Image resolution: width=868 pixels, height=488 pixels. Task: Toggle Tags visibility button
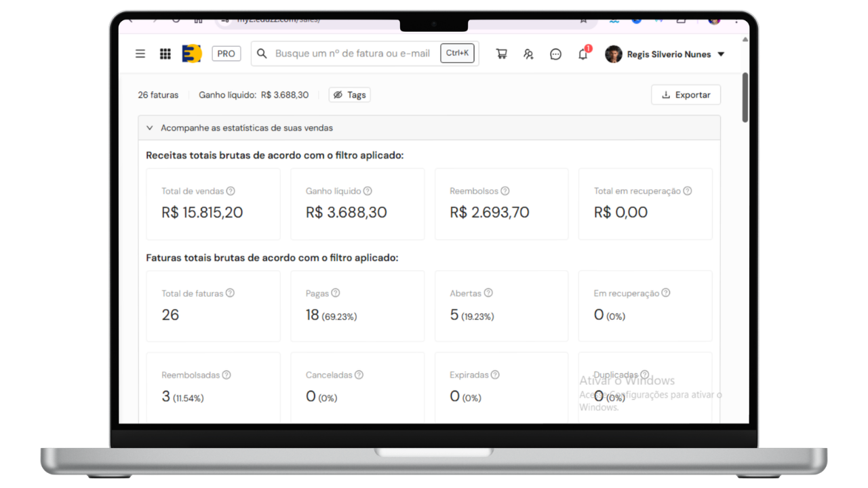tap(349, 95)
